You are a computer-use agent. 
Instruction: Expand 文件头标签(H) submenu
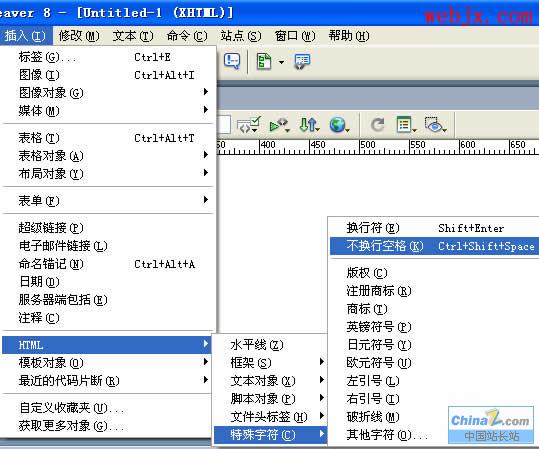click(270, 417)
